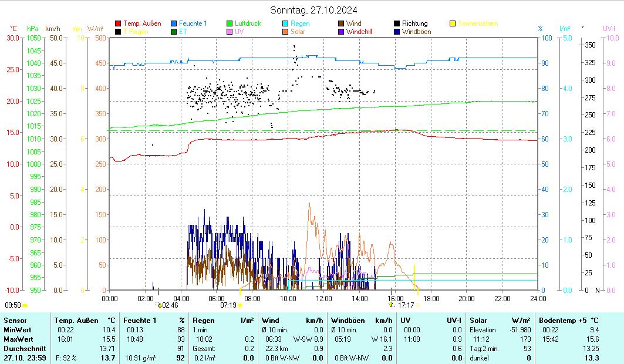Screen dimensions: 624x364
Task: Click the pink UV legend swatch
Action: [230, 32]
